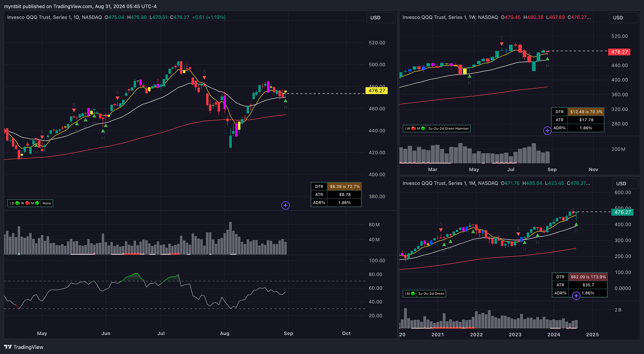Click the '200 M' volume label on the weekly chart
The width and height of the screenshot is (644, 354).
[618, 149]
